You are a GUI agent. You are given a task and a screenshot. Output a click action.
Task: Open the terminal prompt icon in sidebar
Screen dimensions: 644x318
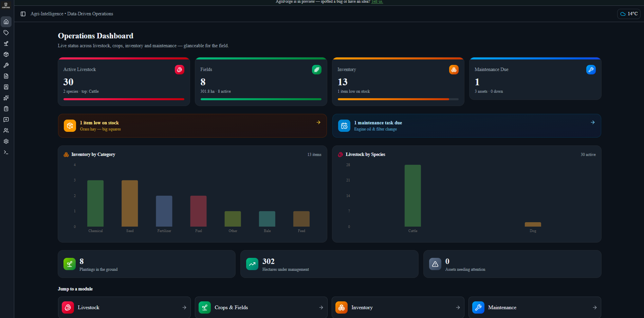[x=6, y=152]
